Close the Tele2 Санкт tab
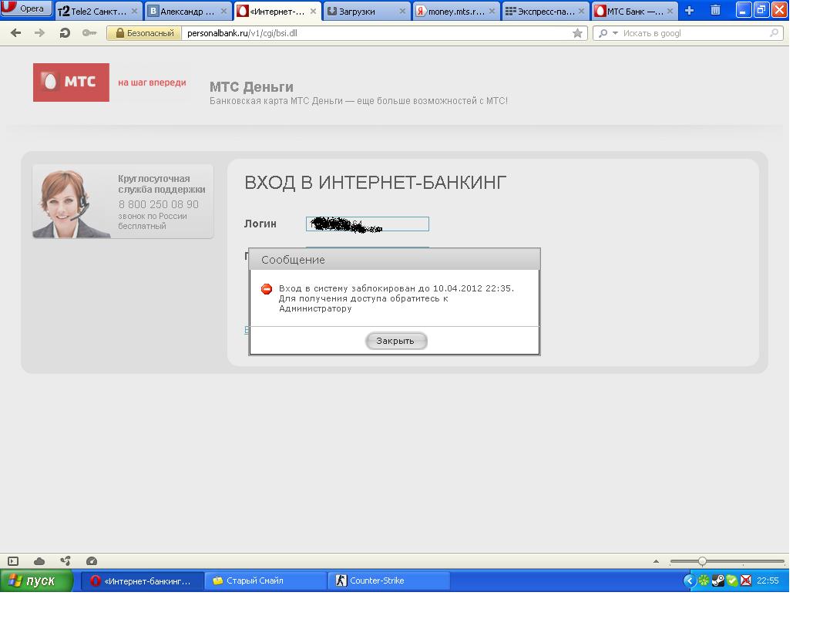Image resolution: width=840 pixels, height=626 pixels. point(134,12)
